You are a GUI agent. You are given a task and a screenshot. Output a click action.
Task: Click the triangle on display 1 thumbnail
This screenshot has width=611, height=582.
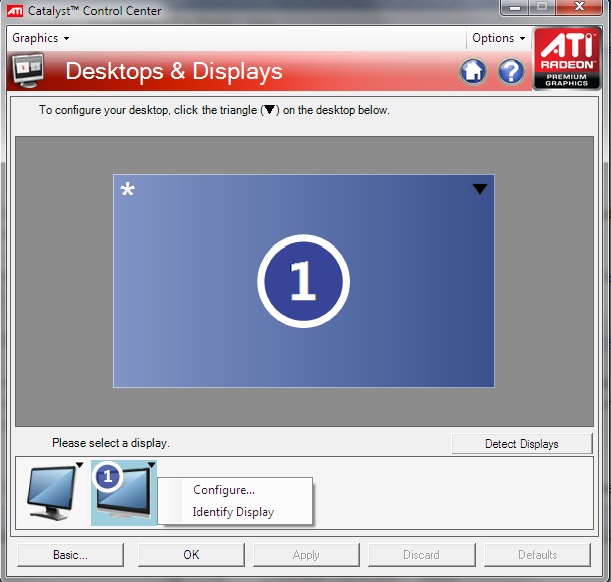(152, 465)
